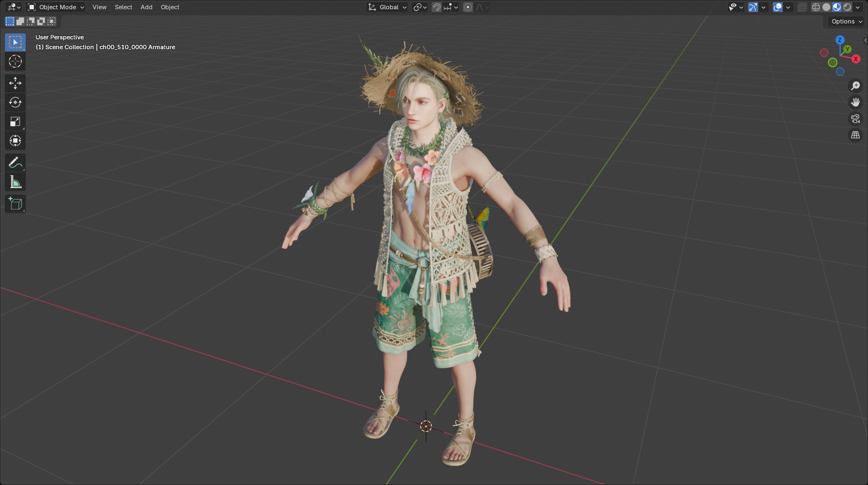868x485 pixels.
Task: Open the Select menu
Action: click(x=124, y=7)
